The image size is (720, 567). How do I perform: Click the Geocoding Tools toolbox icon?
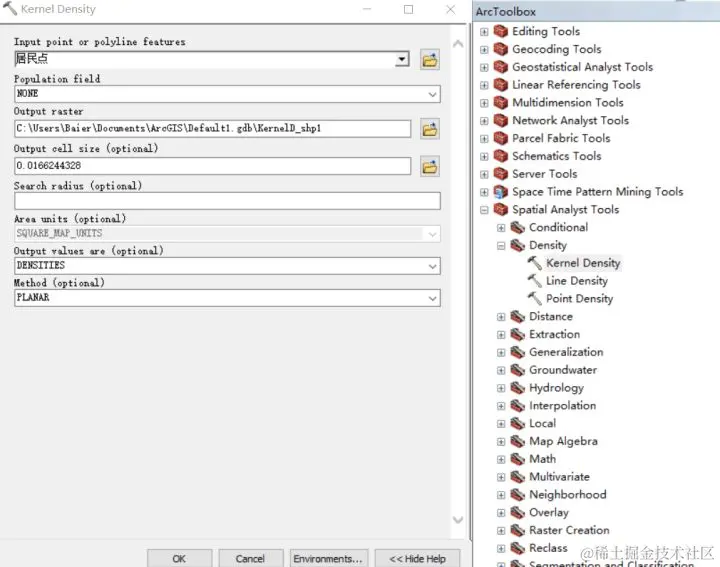(501, 49)
